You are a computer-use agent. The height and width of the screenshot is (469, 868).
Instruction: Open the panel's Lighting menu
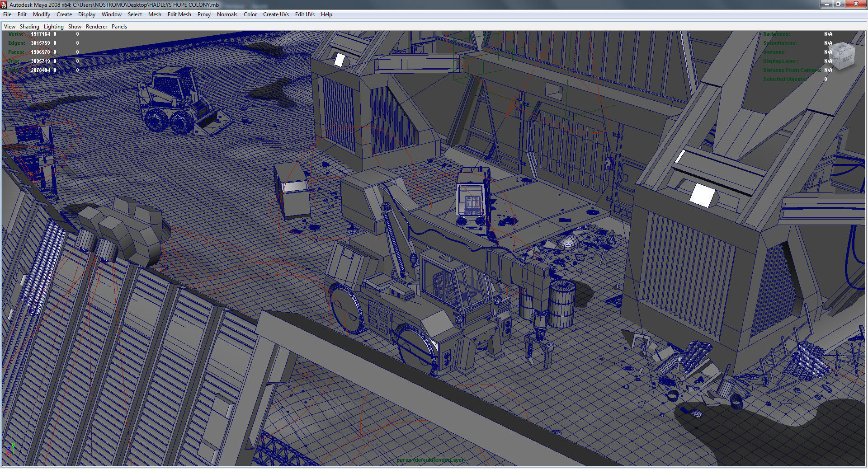(x=54, y=27)
